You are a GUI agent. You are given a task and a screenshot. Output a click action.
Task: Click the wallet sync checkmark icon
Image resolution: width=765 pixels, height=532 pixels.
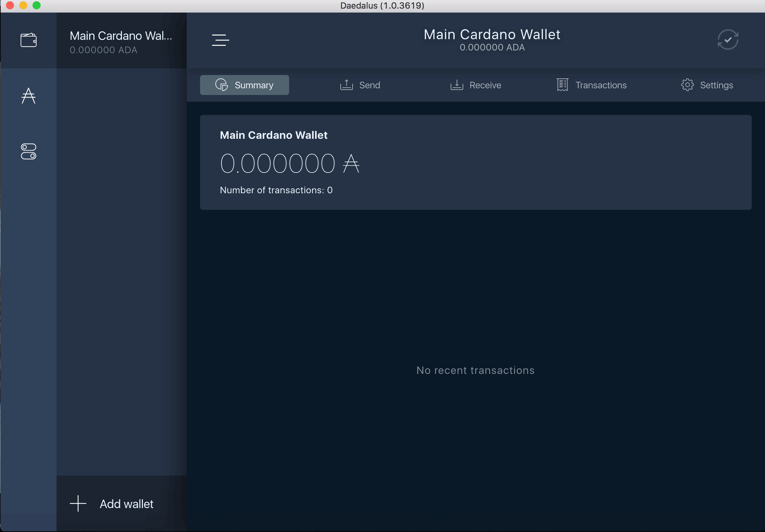point(728,40)
